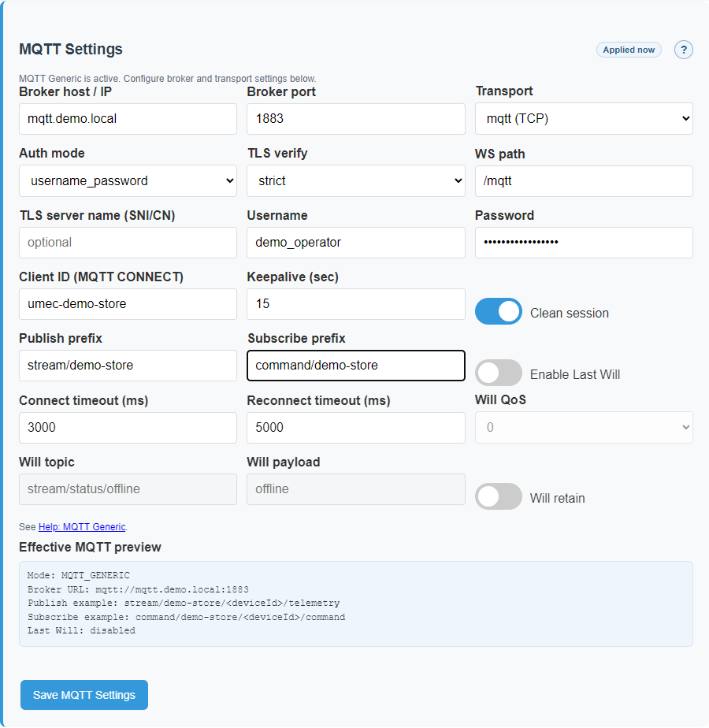Open the help tooltip via question mark icon

683,50
